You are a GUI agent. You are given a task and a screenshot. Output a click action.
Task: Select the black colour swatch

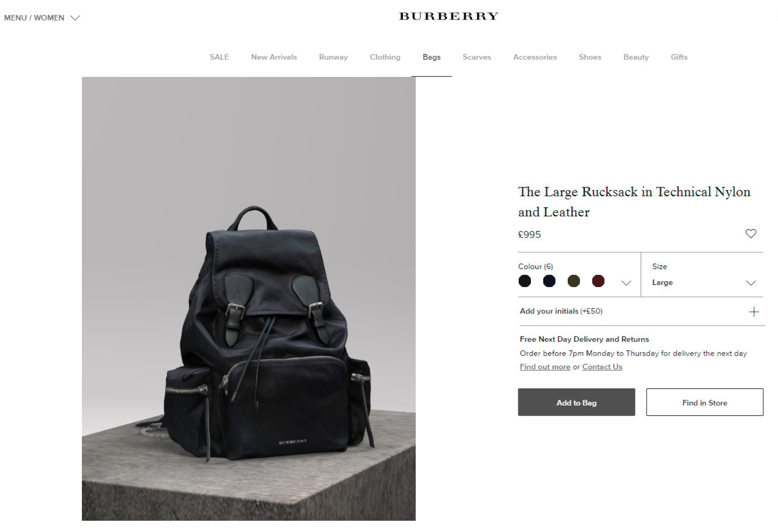[x=525, y=281]
